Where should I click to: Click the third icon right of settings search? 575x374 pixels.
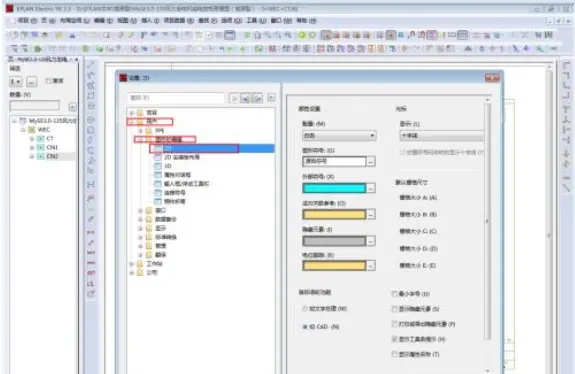click(x=257, y=98)
